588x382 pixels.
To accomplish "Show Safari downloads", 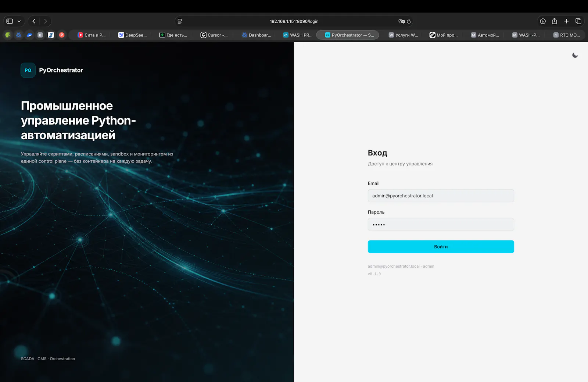I will click(x=543, y=21).
